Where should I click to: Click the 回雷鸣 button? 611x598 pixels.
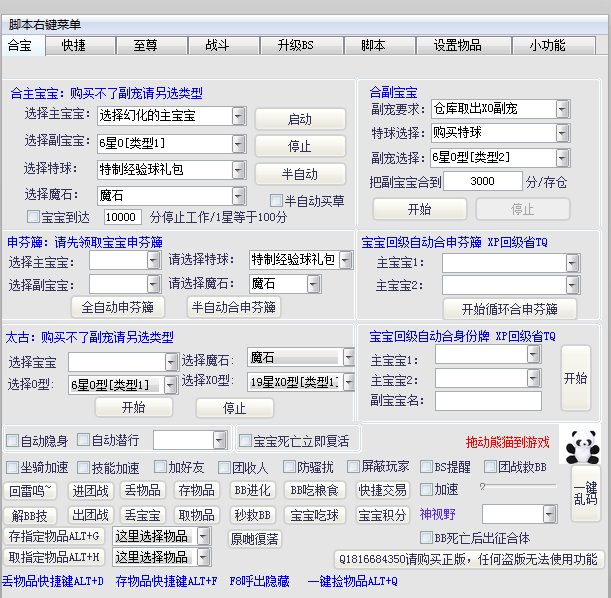(30, 491)
